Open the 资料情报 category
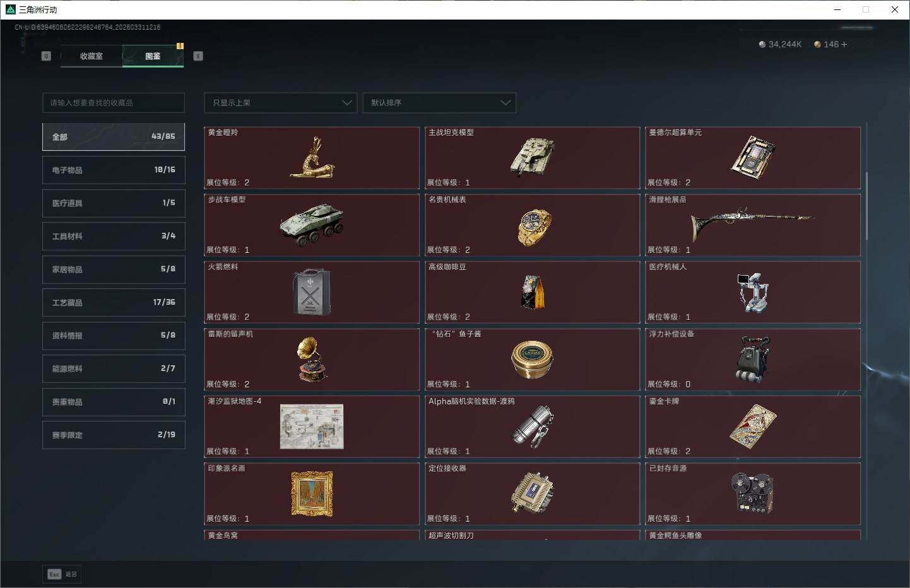Screen dimensions: 910x588 114,336
